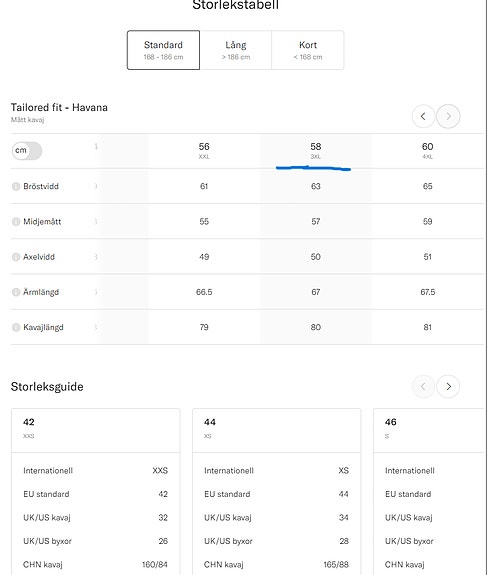Show info for Kavajlängd measurement
The width and height of the screenshot is (487, 575).
(16, 327)
